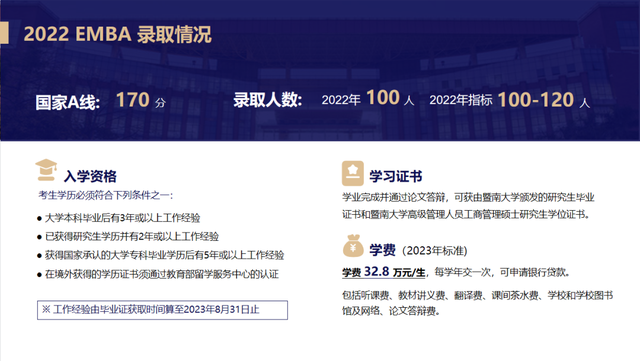Click the boxed note 工作经验由毕业证获取时间算至2023年8月31日止

(162, 310)
